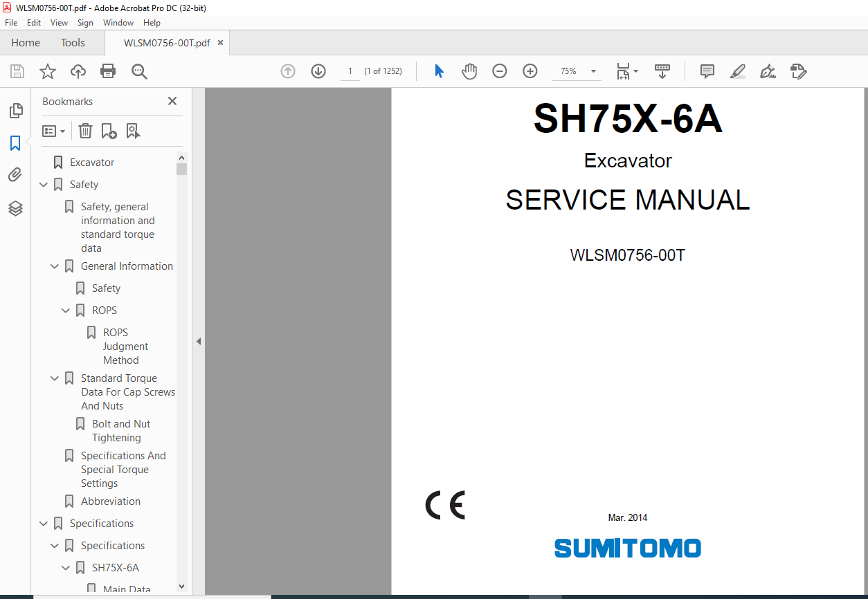868x599 pixels.
Task: Click the cloud upload icon
Action: (78, 71)
